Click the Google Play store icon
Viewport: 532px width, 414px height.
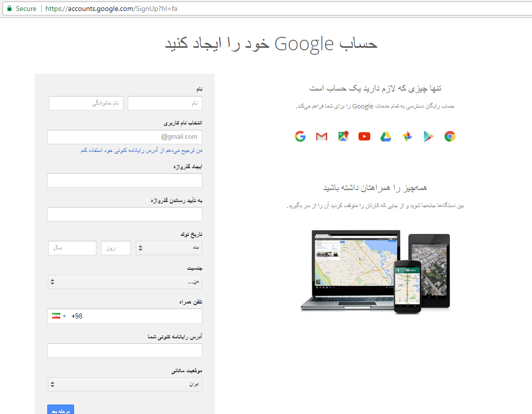[429, 136]
